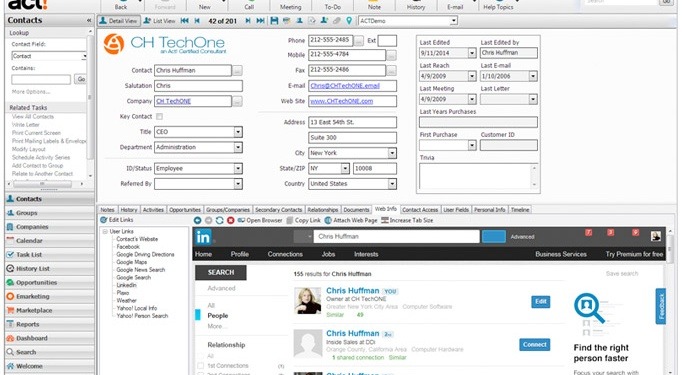This screenshot has height=375, width=682.
Task: Go to the first contact record
Action: pos(184,20)
